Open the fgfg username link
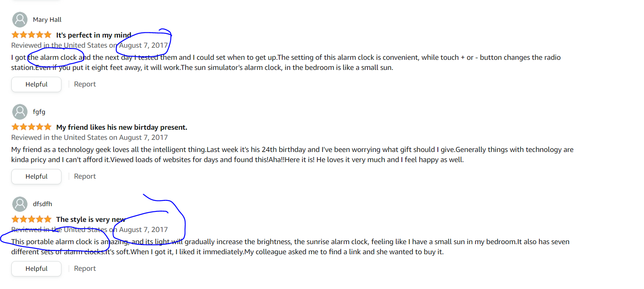Image resolution: width=644 pixels, height=289 pixels. pyautogui.click(x=39, y=112)
